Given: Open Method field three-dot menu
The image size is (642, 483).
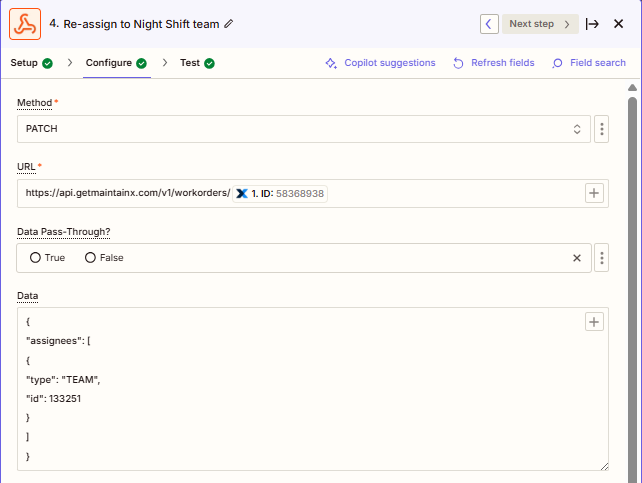Looking at the screenshot, I should click(601, 129).
